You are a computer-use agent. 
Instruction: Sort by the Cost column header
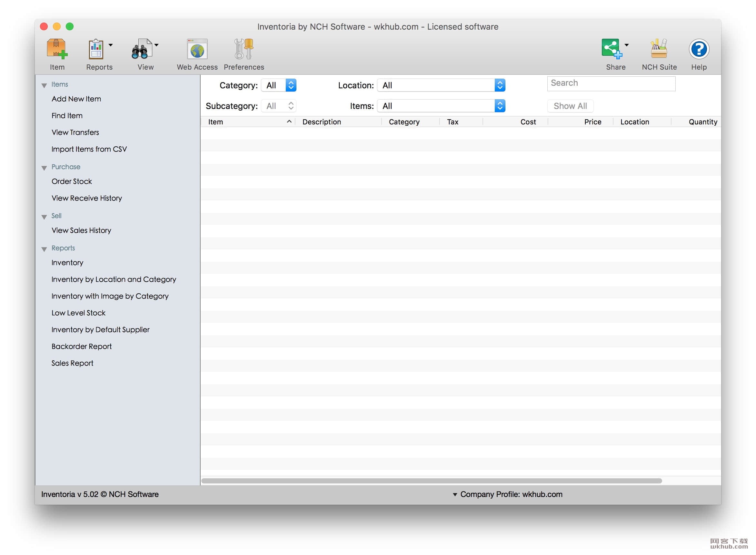click(x=515, y=122)
